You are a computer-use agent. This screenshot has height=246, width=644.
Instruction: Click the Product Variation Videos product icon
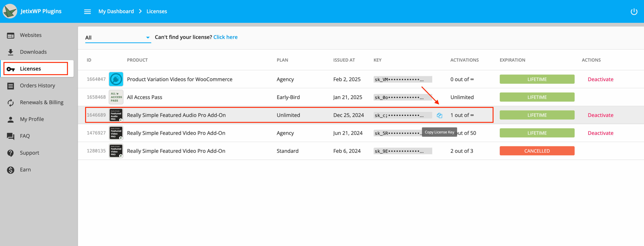[116, 79]
